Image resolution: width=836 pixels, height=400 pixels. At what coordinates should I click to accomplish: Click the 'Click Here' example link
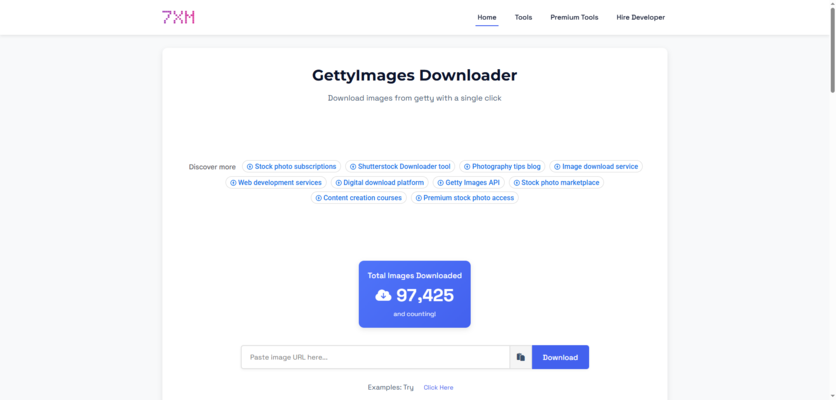pos(438,388)
